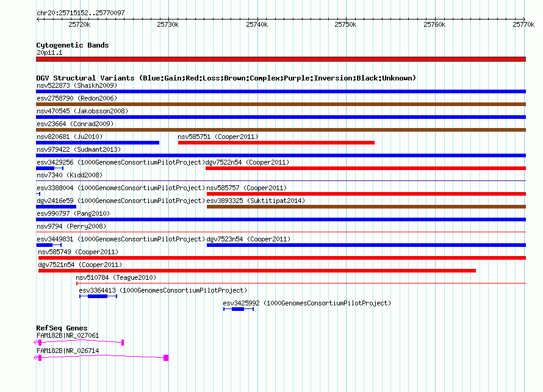Viewport: 543px width, 392px height.
Task: Click the nsv7340 (Kidd2008) purple line
Action: click(281, 180)
